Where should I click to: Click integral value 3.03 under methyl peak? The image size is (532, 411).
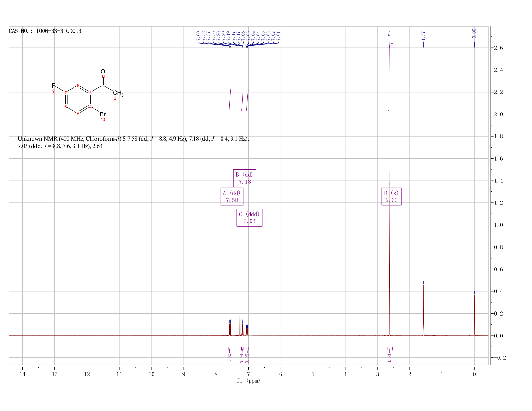point(389,358)
